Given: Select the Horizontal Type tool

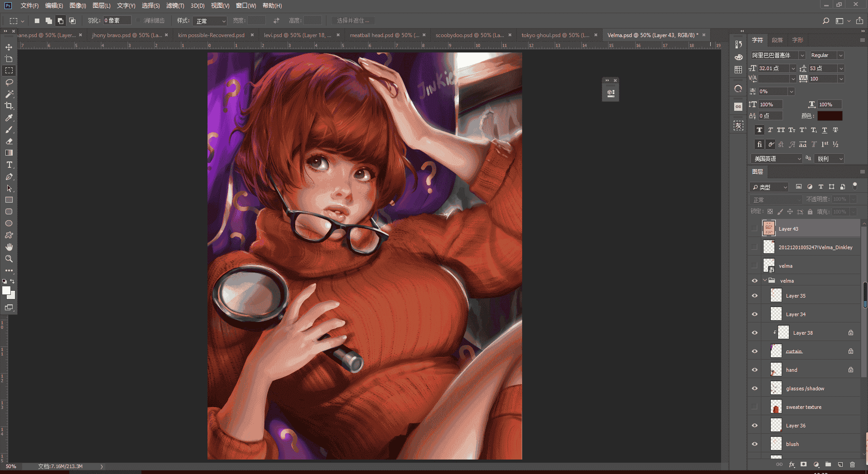Looking at the screenshot, I should [9, 165].
